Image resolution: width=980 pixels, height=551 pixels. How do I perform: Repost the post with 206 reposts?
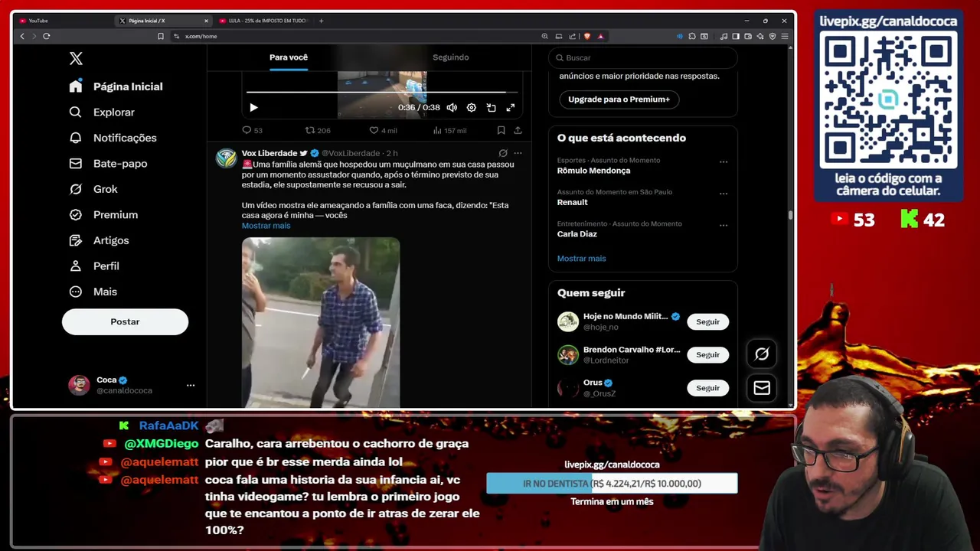pos(318,130)
